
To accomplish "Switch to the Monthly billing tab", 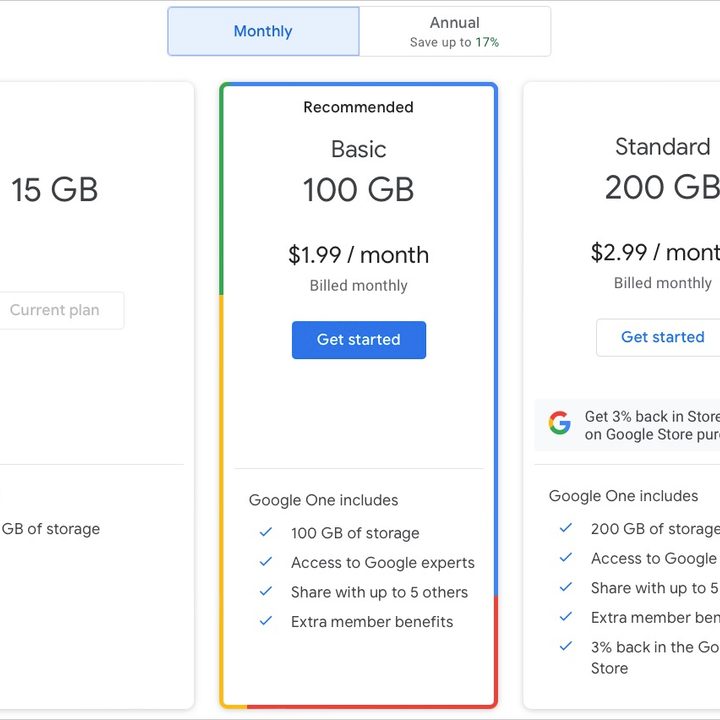I will [x=263, y=31].
